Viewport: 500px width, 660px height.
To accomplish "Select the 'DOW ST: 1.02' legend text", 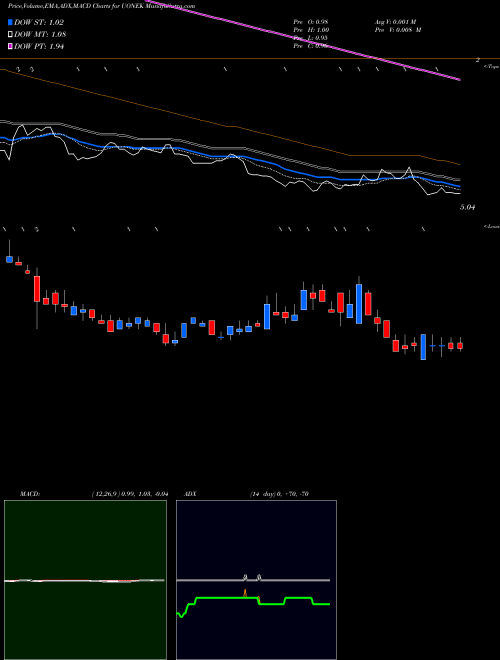I will (39, 22).
